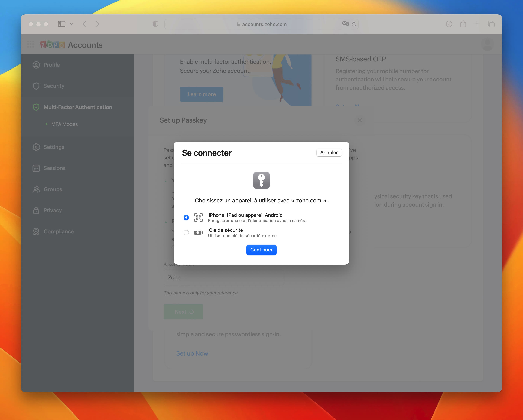Select the iPhone, iPad ou appareil Android radio
The width and height of the screenshot is (523, 420).
[186, 218]
